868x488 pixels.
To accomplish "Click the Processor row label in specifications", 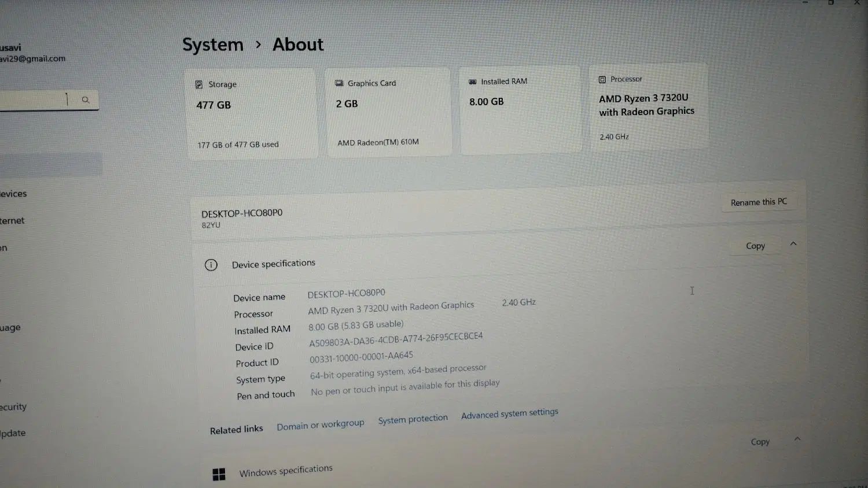I will click(253, 314).
